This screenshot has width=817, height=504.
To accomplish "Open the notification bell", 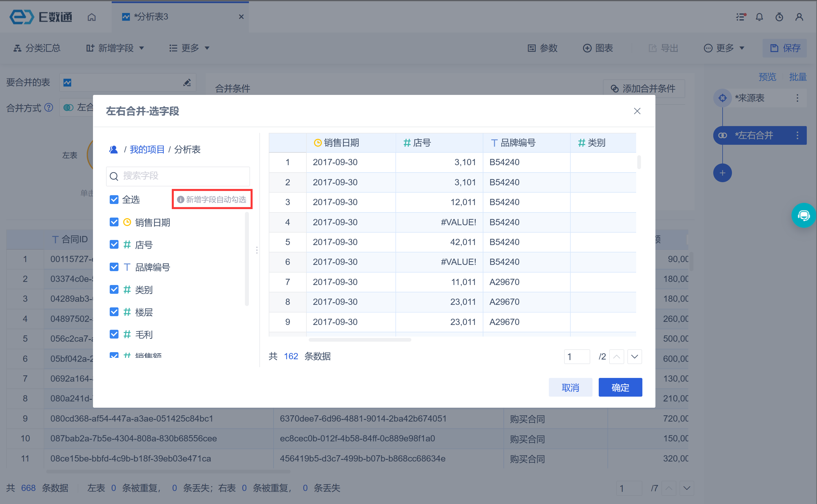I will pyautogui.click(x=759, y=17).
